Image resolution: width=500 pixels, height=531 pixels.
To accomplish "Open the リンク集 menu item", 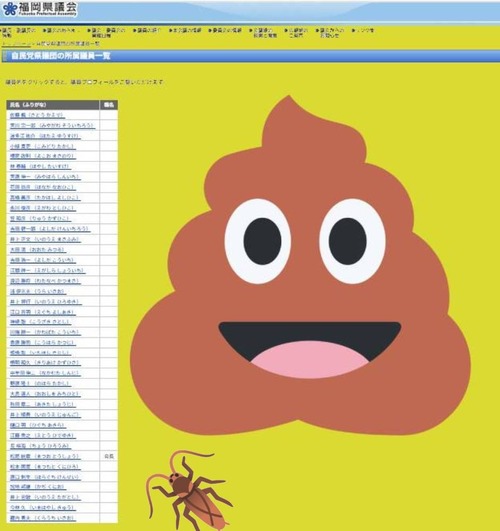I will click(x=363, y=30).
